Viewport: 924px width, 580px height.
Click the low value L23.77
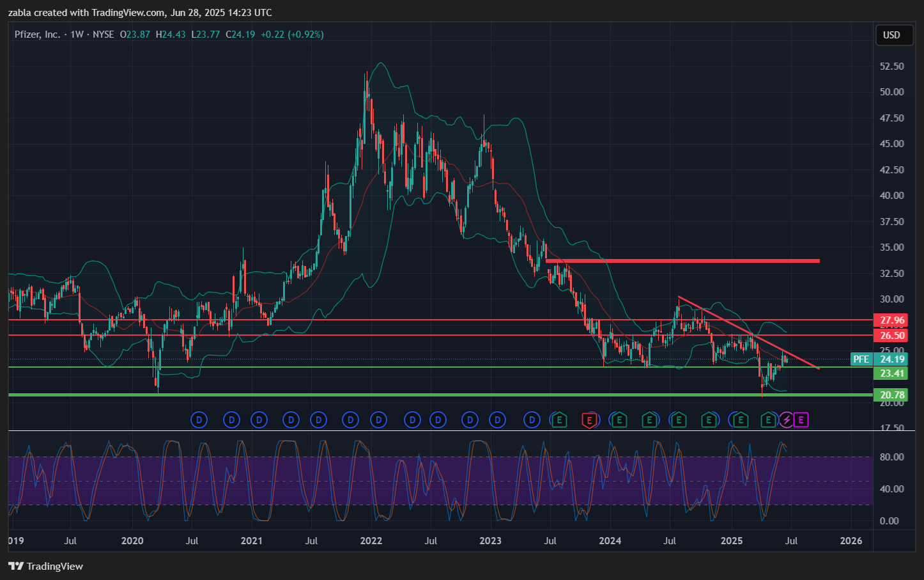pos(206,35)
